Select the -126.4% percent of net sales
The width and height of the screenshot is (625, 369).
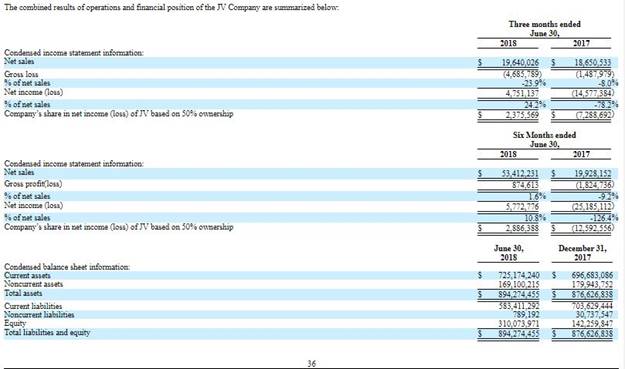pos(604,218)
